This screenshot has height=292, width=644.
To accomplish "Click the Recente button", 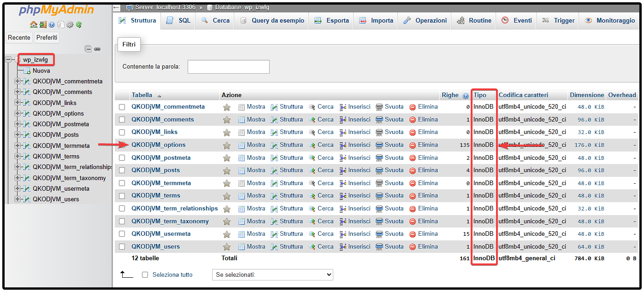I will tap(19, 38).
